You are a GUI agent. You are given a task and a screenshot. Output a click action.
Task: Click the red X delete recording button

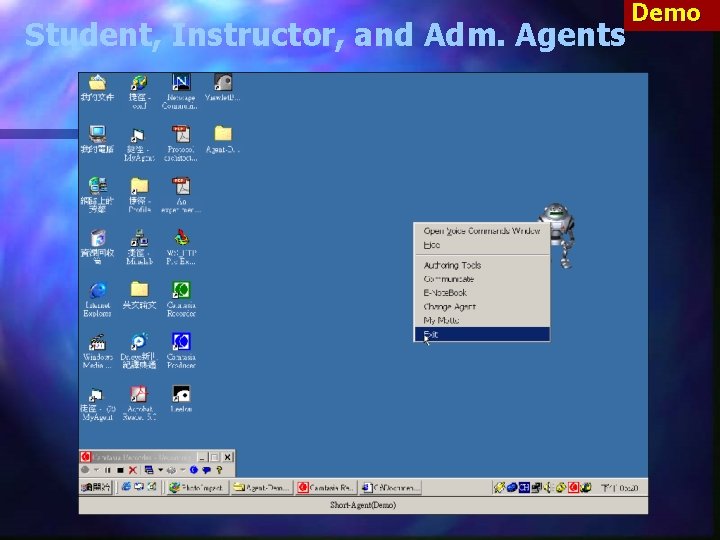pos(133,470)
